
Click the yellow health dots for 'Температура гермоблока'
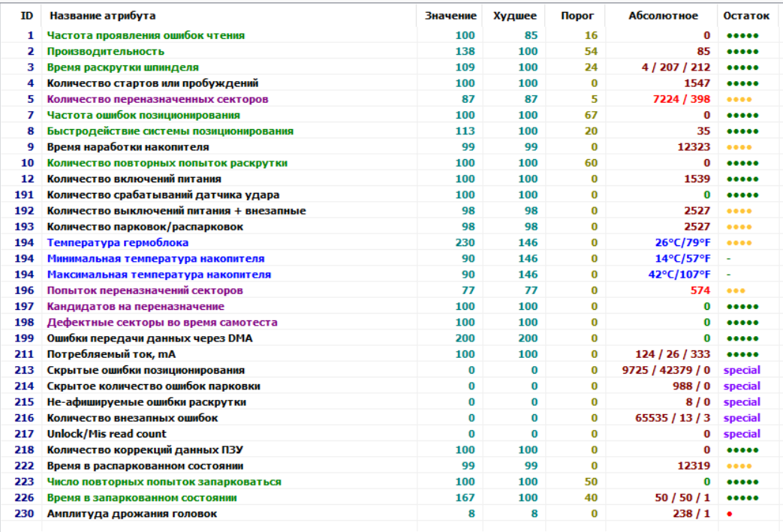[739, 243]
